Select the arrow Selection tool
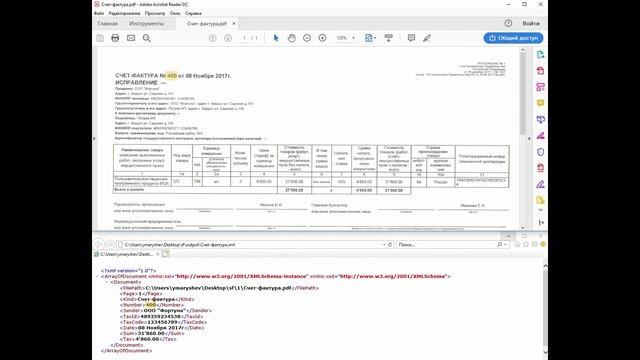 point(276,38)
